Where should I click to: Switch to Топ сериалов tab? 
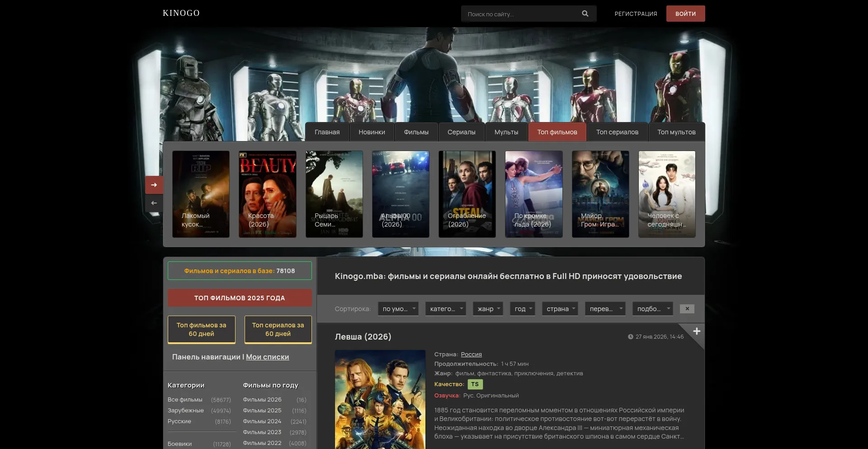pyautogui.click(x=618, y=132)
